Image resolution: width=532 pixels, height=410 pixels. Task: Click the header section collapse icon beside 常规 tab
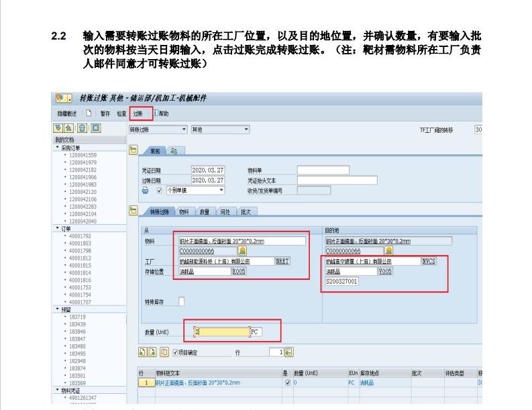[x=133, y=150]
